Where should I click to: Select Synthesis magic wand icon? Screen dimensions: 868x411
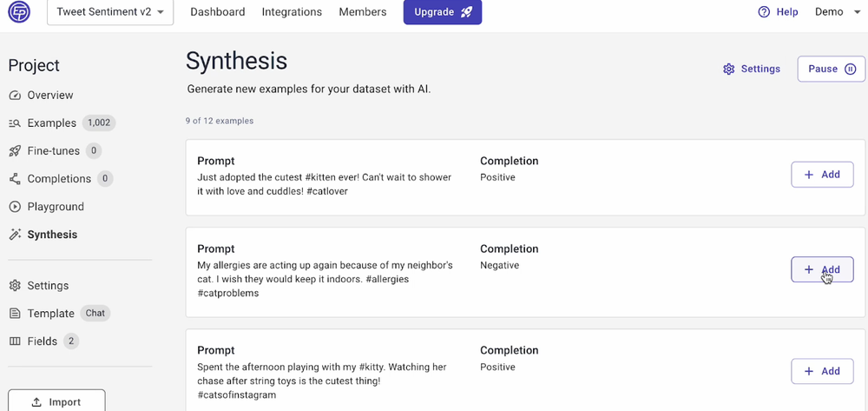click(15, 235)
